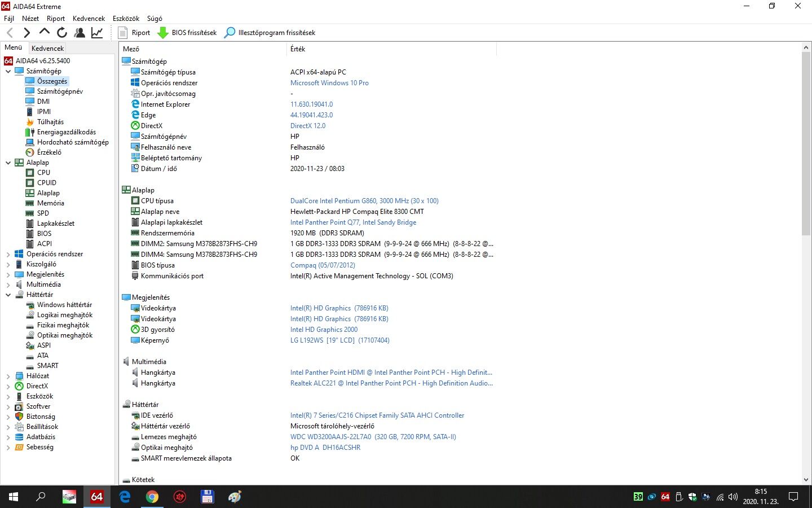Open the Kedvencek menu
Image resolution: width=812 pixels, height=508 pixels.
click(x=89, y=19)
